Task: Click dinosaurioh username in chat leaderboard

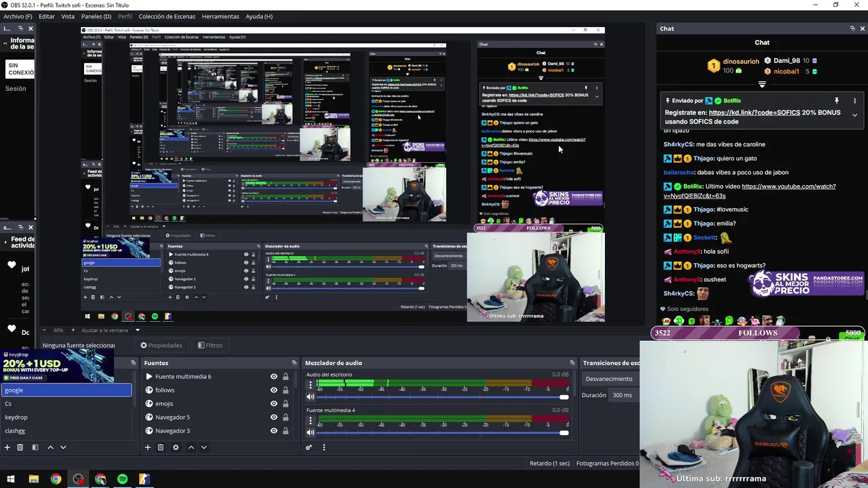Action: click(x=741, y=61)
